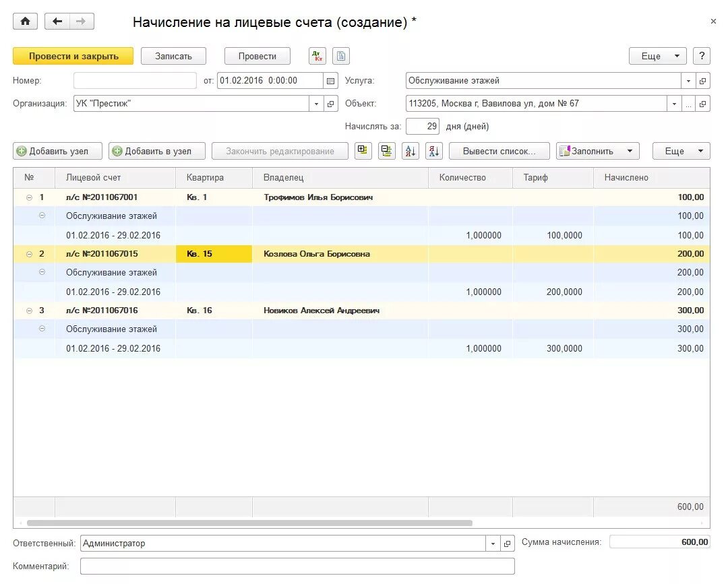Click Вывести список...
This screenshot has height=584, width=728.
point(499,151)
